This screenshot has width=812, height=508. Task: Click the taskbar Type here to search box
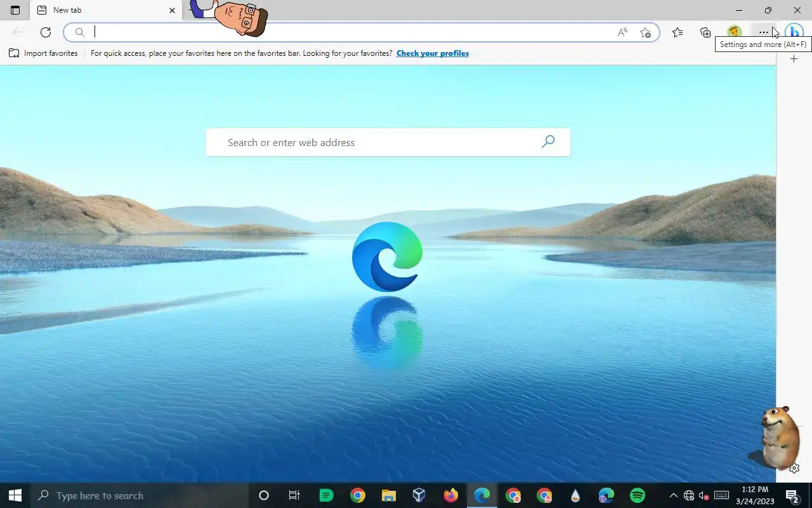[140, 495]
